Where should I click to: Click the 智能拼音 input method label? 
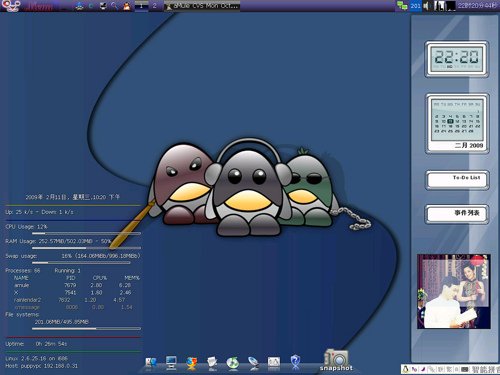tap(486, 369)
